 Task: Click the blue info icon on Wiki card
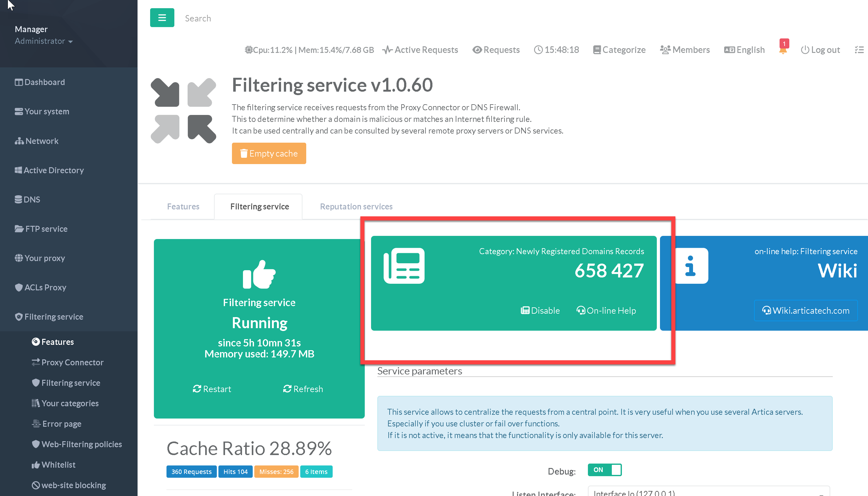tap(691, 266)
